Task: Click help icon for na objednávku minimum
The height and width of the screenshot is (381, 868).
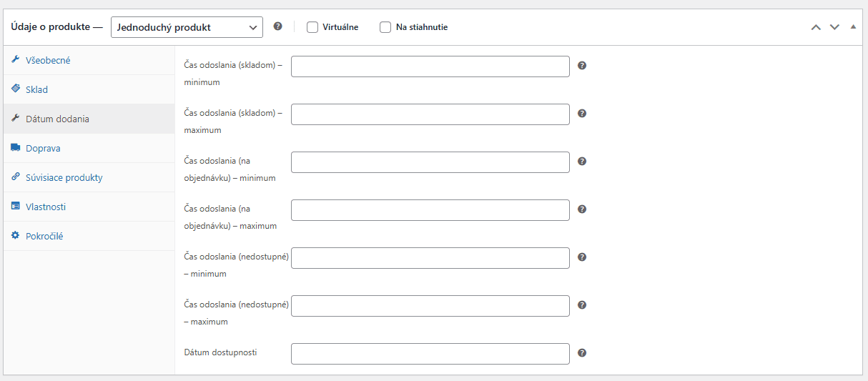Action: [582, 162]
